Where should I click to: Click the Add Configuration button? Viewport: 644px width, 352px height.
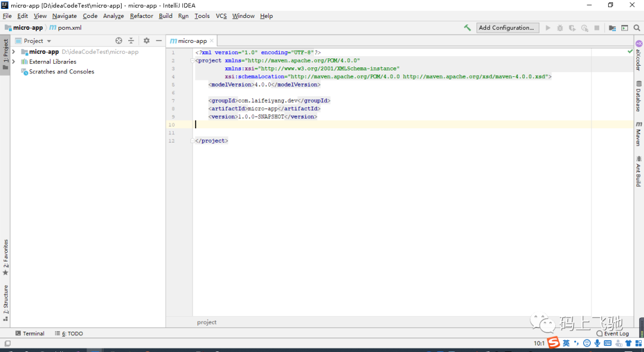(507, 28)
